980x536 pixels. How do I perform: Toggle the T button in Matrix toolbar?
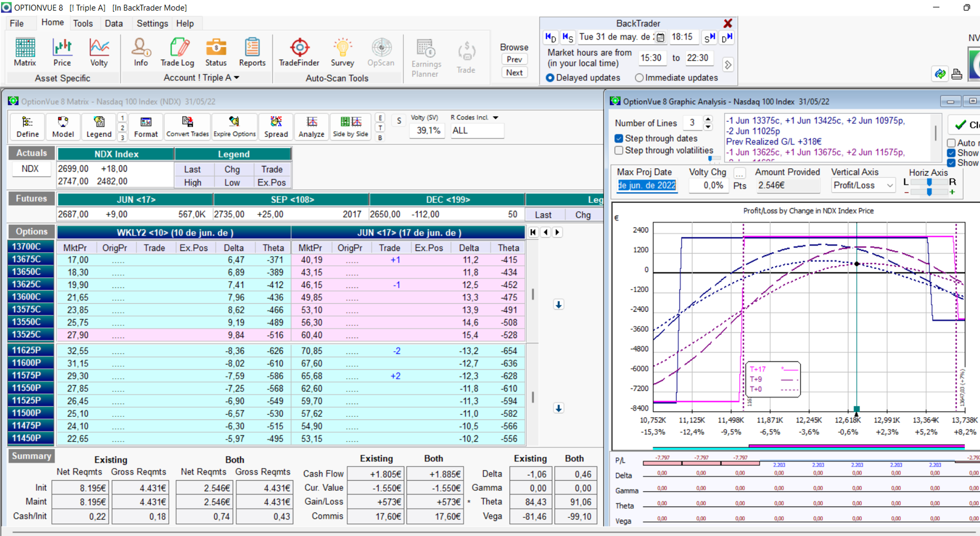click(x=380, y=128)
